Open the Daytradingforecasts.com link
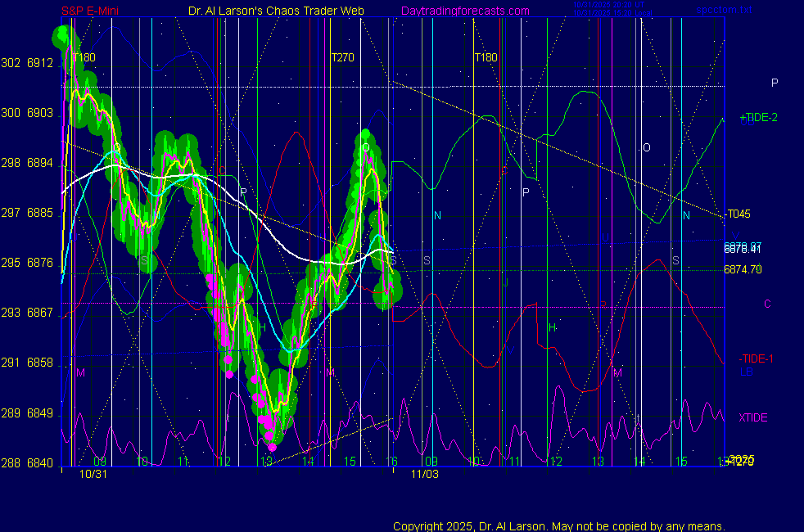 [x=464, y=11]
